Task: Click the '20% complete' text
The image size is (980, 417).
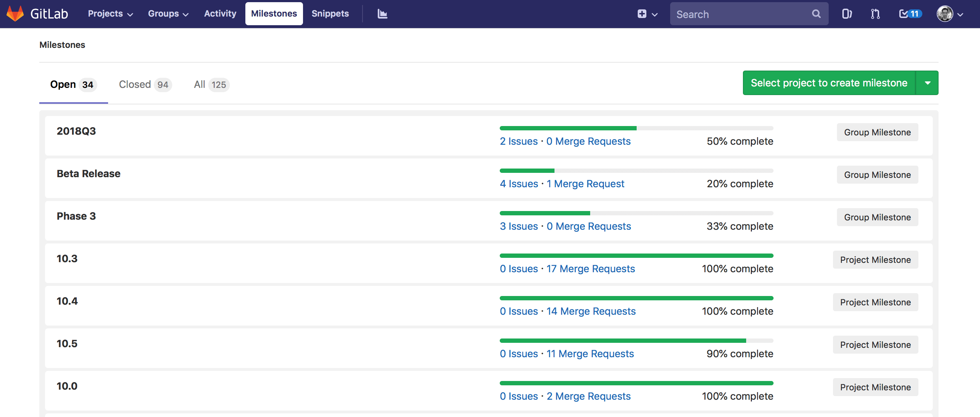Action: [740, 184]
